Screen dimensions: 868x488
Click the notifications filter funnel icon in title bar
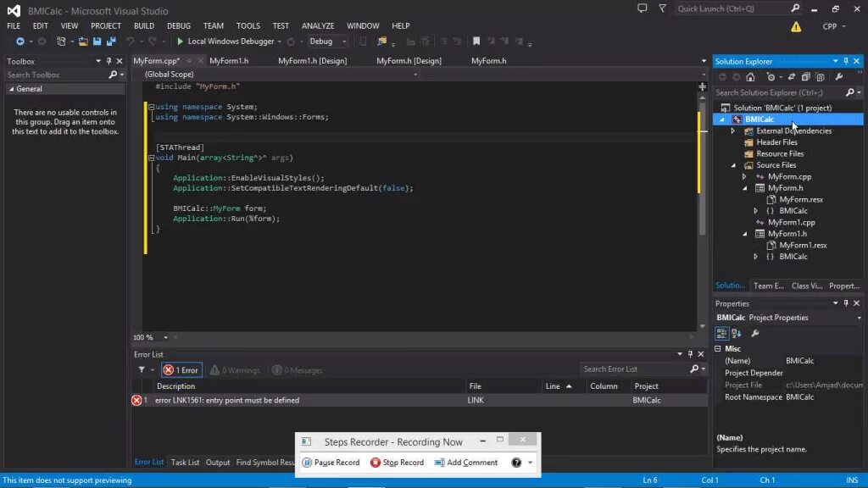coord(662,8)
